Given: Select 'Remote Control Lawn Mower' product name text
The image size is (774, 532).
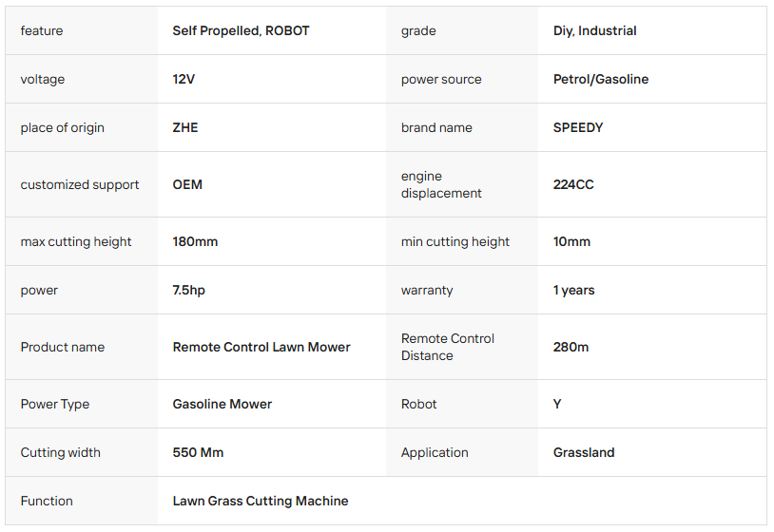Looking at the screenshot, I should (261, 347).
